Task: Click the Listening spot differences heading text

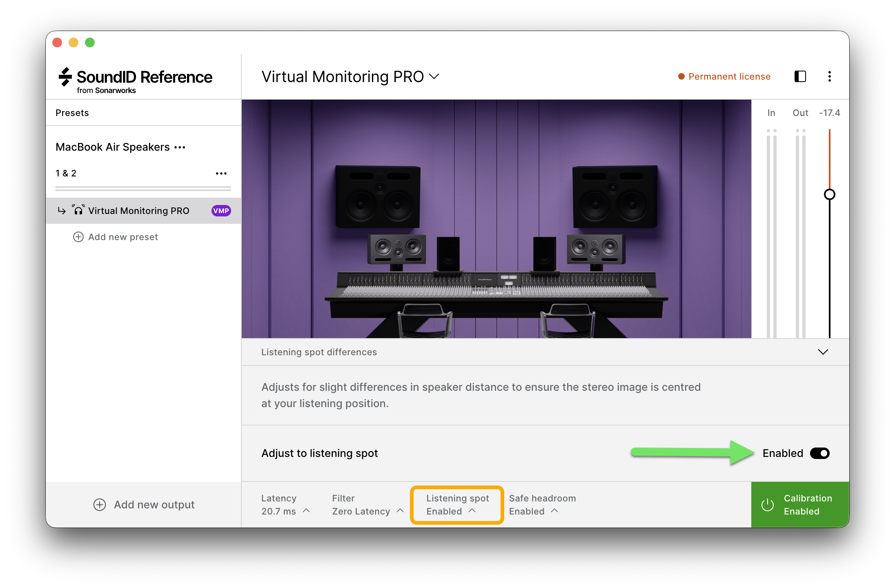Action: [x=319, y=352]
